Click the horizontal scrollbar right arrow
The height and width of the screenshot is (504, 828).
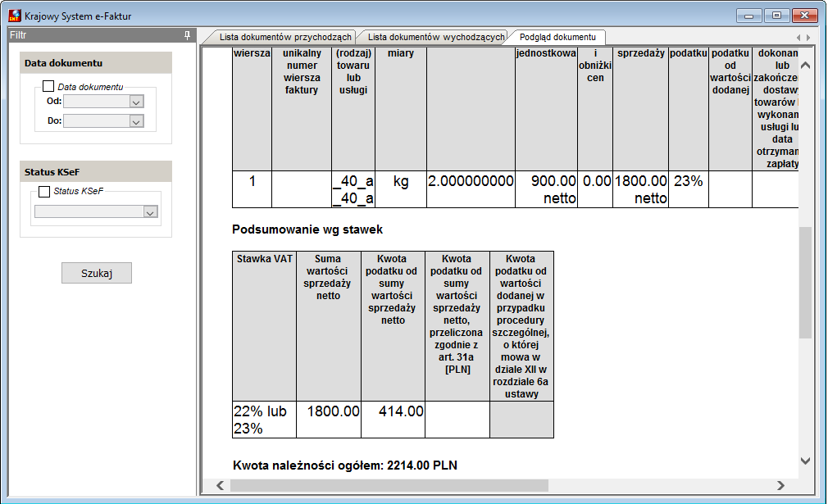click(780, 485)
